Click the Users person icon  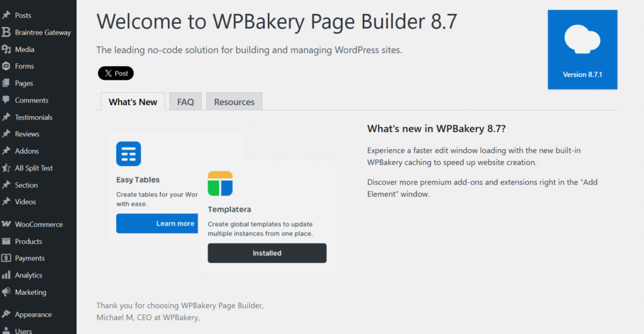(6, 331)
